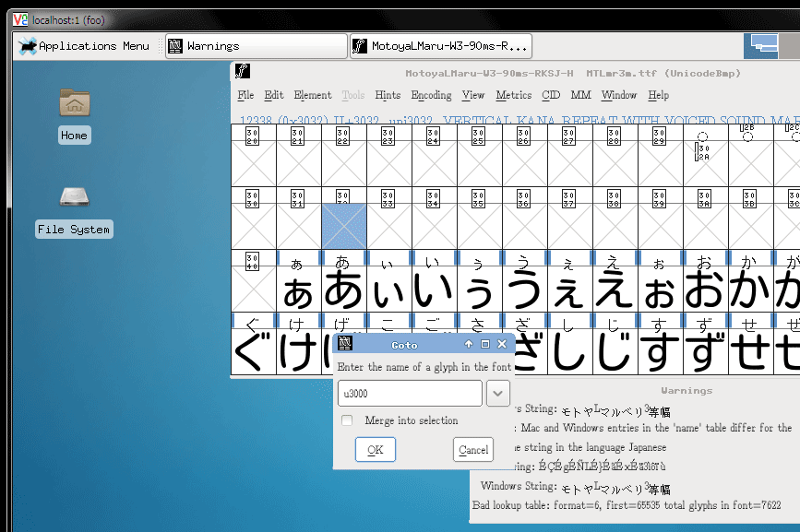This screenshot has width=800, height=532.
Task: Open the Edit menu
Action: 274,95
